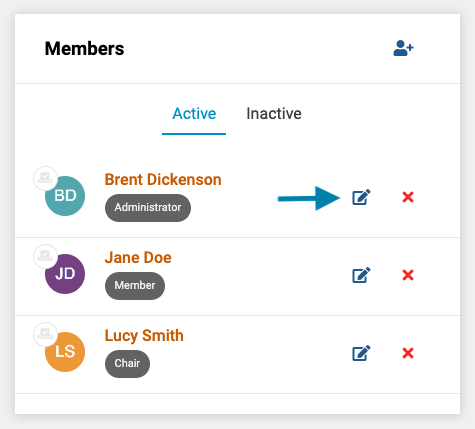The height and width of the screenshot is (429, 475).
Task: Switch to the Inactive tab
Action: (x=274, y=114)
